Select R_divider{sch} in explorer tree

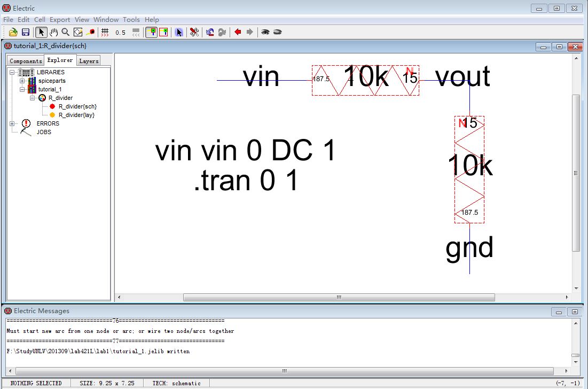77,106
